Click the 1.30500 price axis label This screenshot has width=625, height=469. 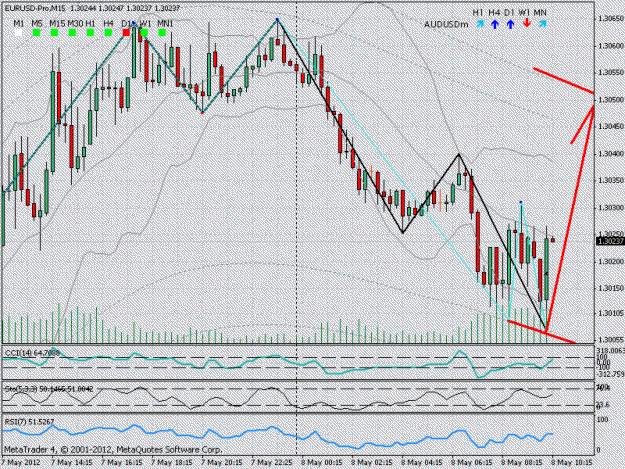tap(610, 100)
